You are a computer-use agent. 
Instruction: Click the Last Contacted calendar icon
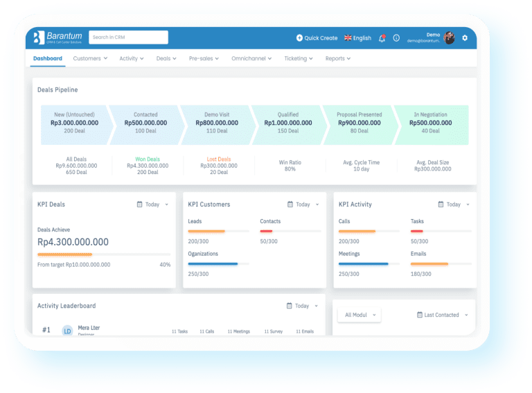[420, 315]
